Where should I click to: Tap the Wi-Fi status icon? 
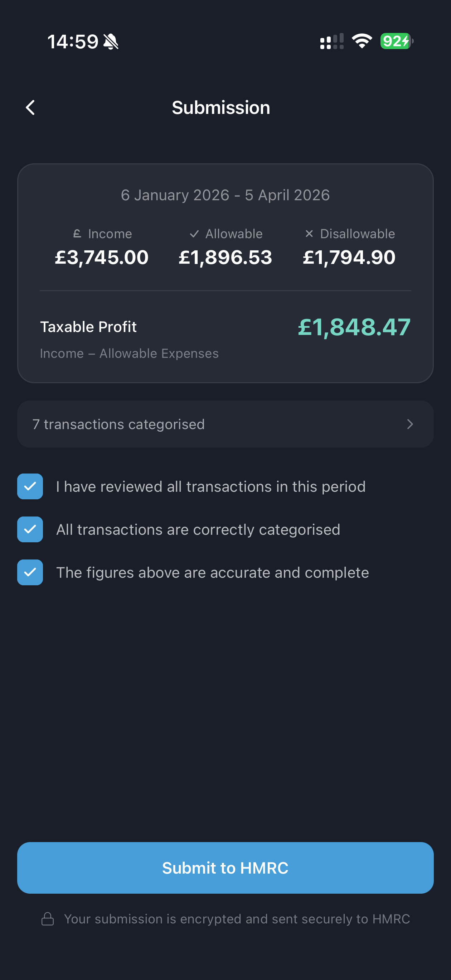362,41
